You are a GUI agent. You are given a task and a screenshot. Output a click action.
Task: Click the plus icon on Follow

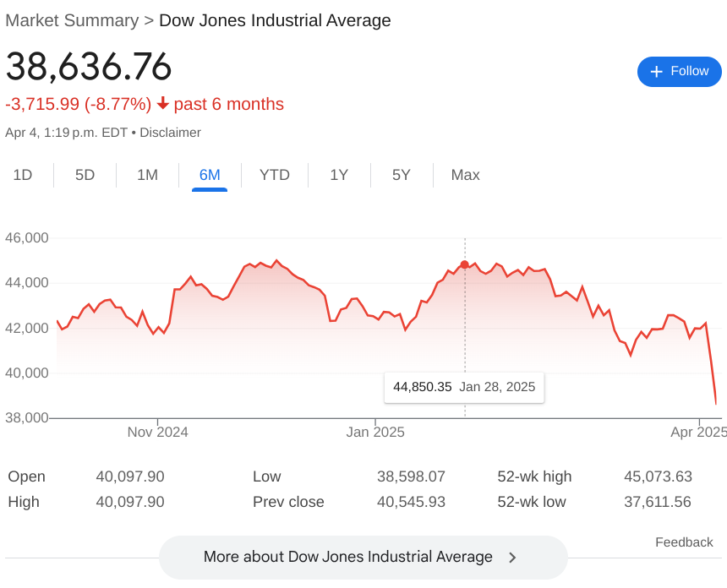[656, 72]
